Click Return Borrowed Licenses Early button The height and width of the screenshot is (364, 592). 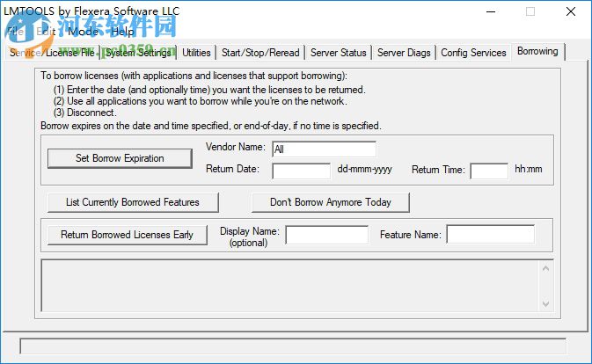[127, 235]
